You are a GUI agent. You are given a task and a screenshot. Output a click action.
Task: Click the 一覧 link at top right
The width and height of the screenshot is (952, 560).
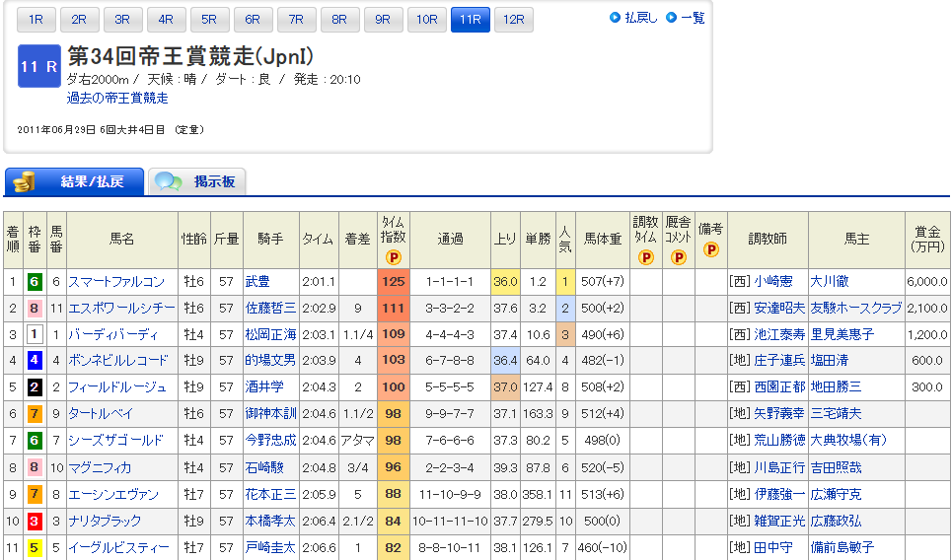pyautogui.click(x=693, y=18)
